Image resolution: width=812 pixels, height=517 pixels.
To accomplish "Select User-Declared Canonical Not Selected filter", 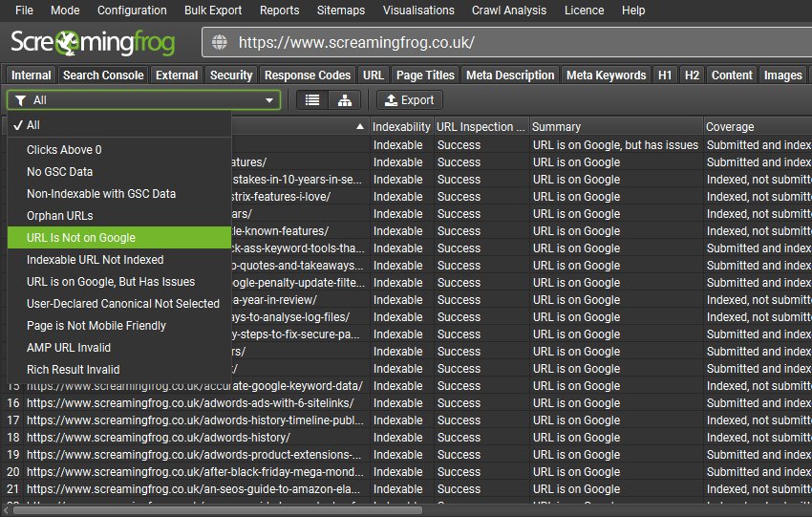I will click(x=119, y=304).
